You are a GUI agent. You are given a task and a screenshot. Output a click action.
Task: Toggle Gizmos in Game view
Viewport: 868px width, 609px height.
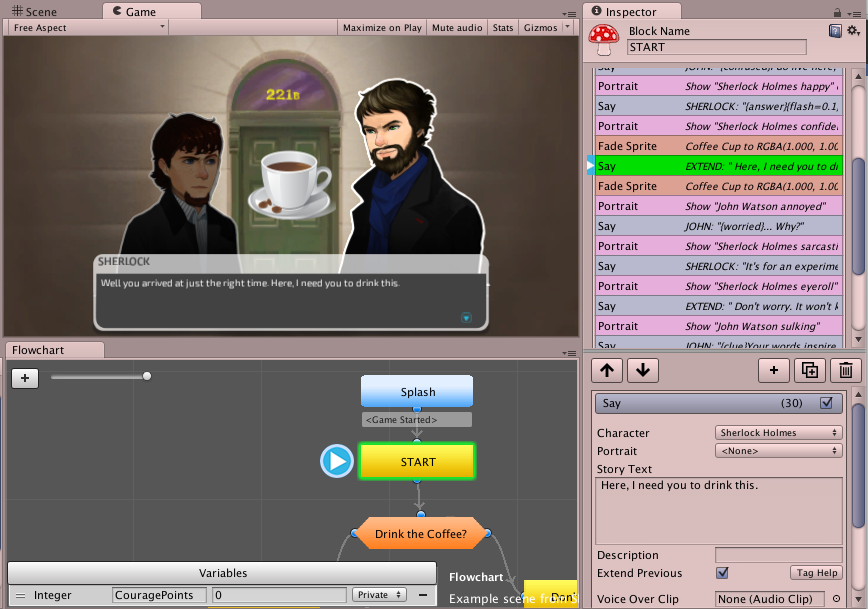tap(540, 28)
